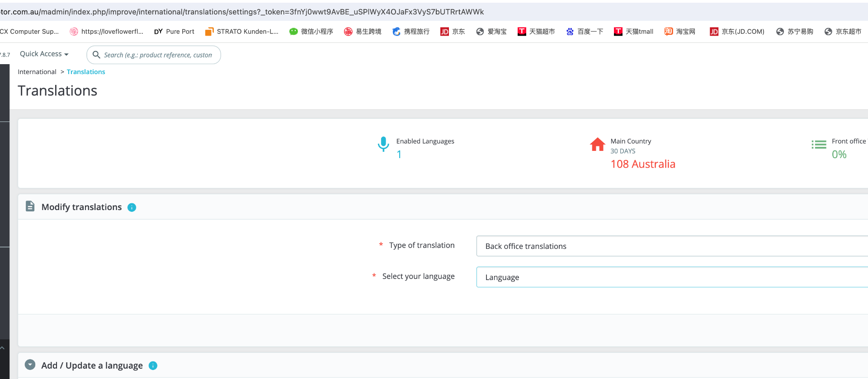Viewport: 868px width, 379px height.
Task: Collapse the Add / Update a language section
Action: coord(30,365)
